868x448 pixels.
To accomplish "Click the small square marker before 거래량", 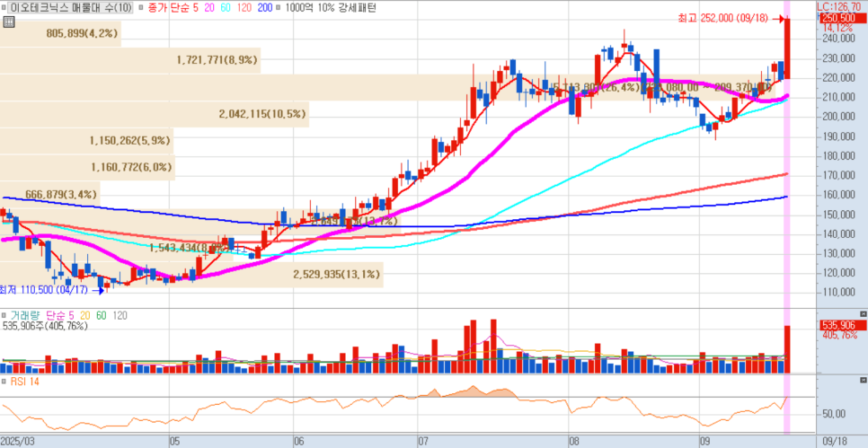I will (4, 315).
